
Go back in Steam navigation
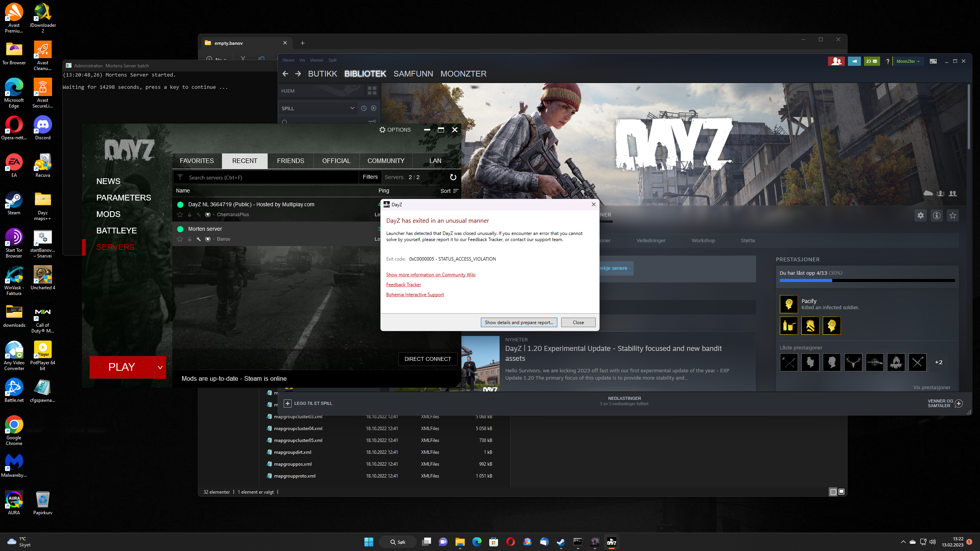point(285,73)
